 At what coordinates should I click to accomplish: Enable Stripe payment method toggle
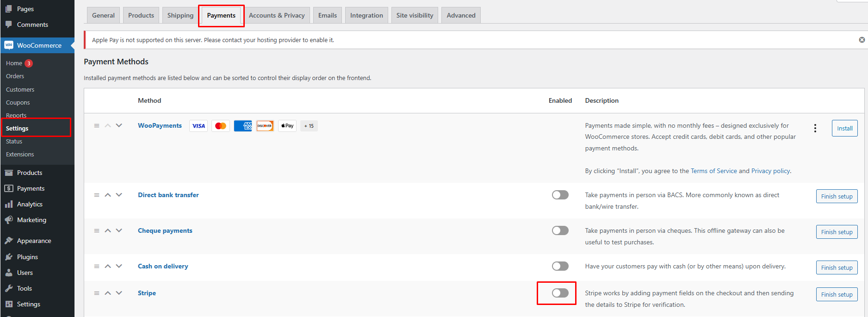point(560,293)
